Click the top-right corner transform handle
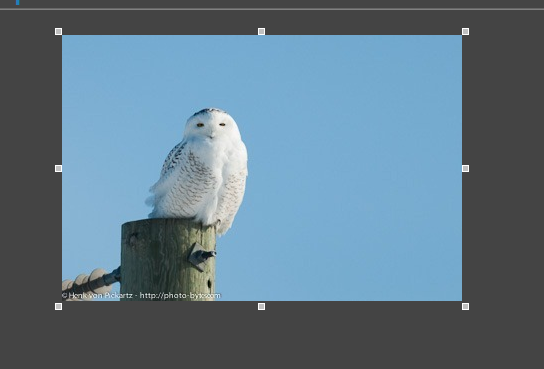Screen dimensions: 544x369 coord(466,32)
